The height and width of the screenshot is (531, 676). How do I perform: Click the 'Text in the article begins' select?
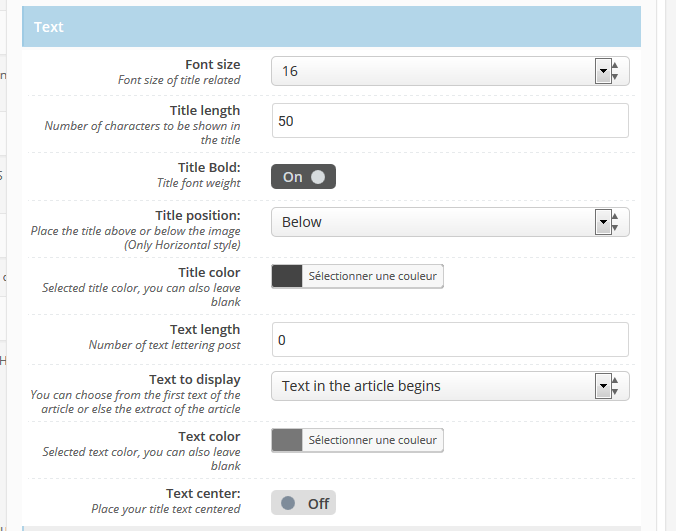450,386
